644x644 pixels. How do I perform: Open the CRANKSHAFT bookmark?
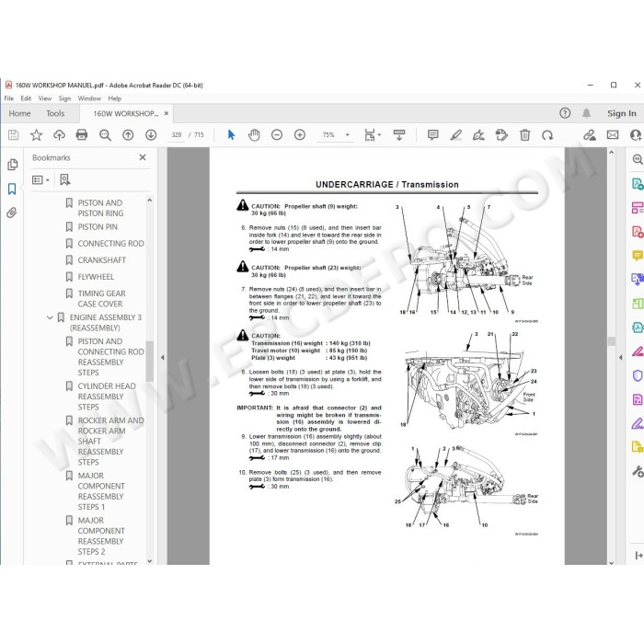coord(101,260)
